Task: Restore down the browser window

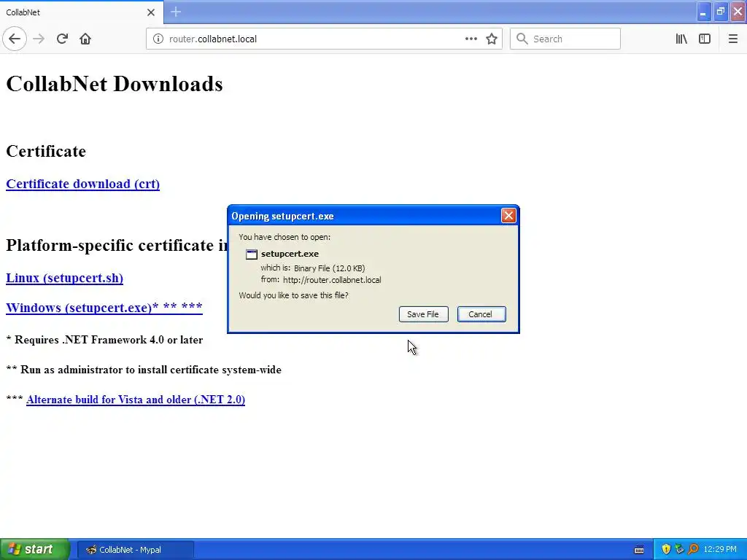Action: coord(720,12)
